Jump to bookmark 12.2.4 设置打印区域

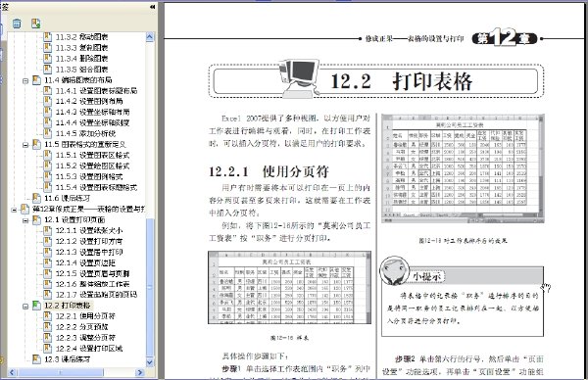click(x=89, y=349)
